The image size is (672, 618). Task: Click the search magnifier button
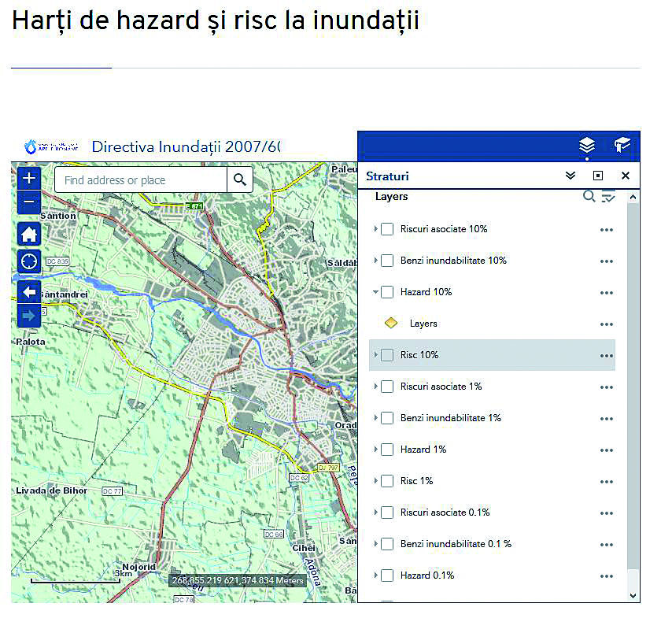pos(240,179)
